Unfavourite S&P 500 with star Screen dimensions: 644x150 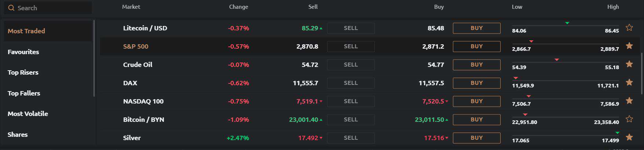pos(629,46)
